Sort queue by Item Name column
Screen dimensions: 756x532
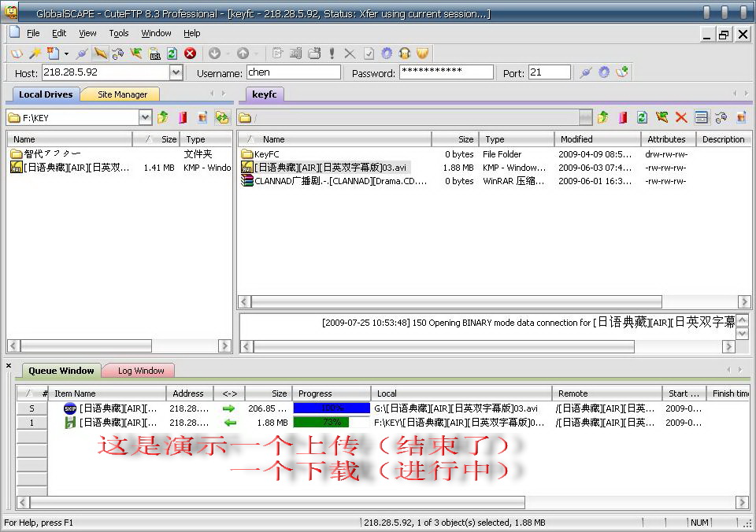click(107, 393)
